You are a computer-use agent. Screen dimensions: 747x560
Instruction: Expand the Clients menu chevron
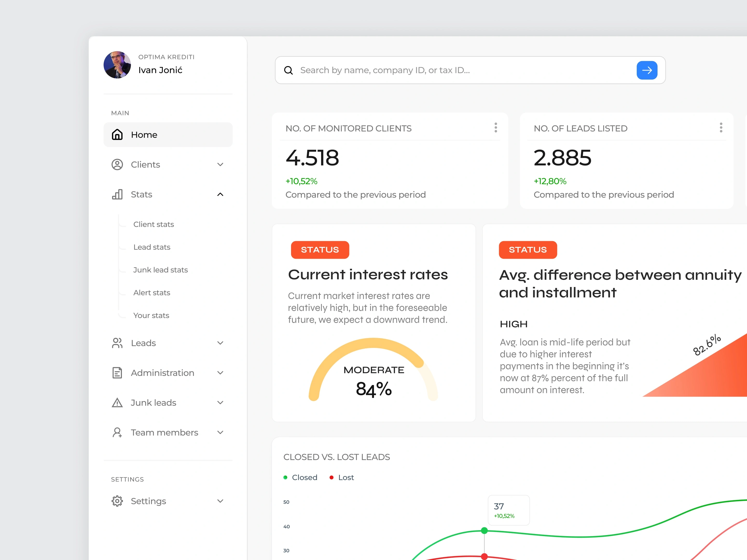(x=220, y=164)
